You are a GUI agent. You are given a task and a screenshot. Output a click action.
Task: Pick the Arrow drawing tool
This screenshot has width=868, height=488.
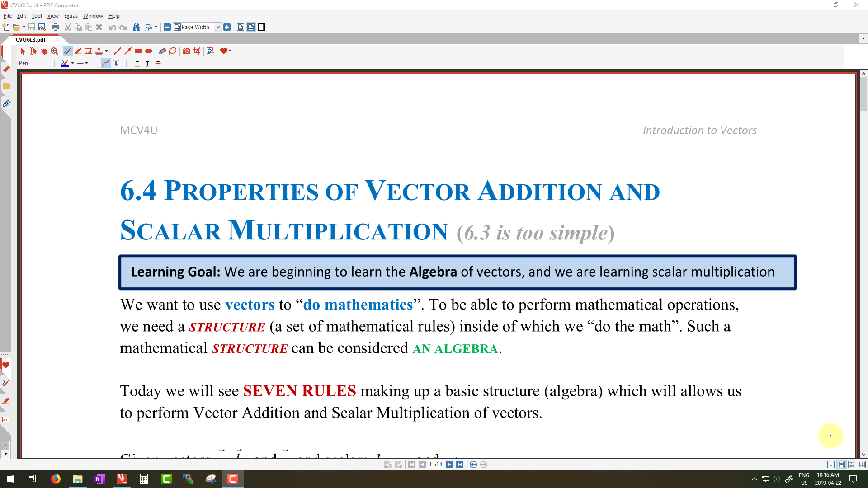click(128, 51)
